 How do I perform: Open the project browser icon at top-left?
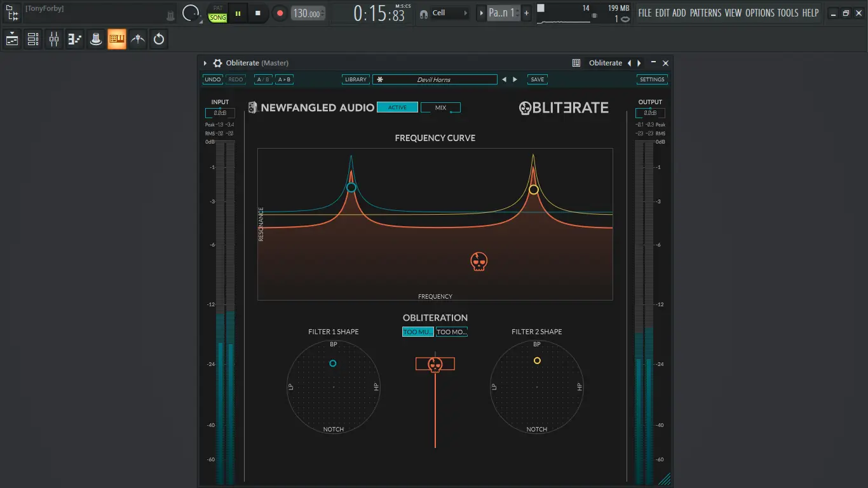click(x=12, y=13)
